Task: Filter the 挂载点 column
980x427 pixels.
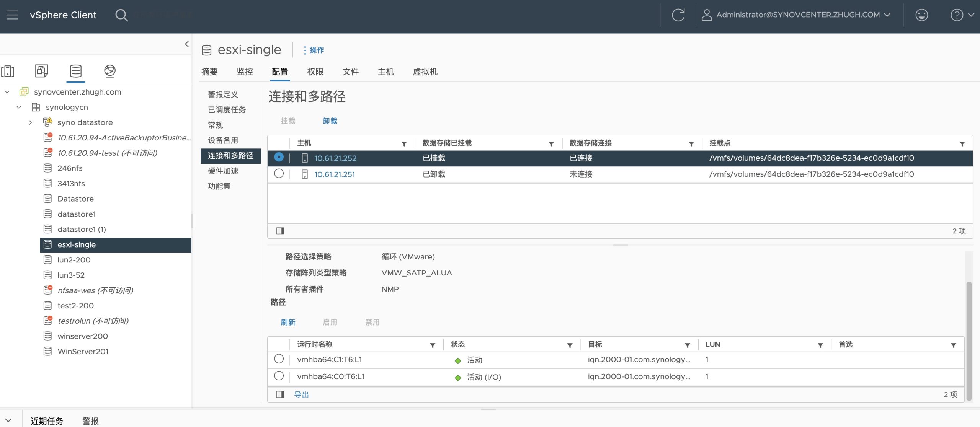Action: (x=962, y=143)
